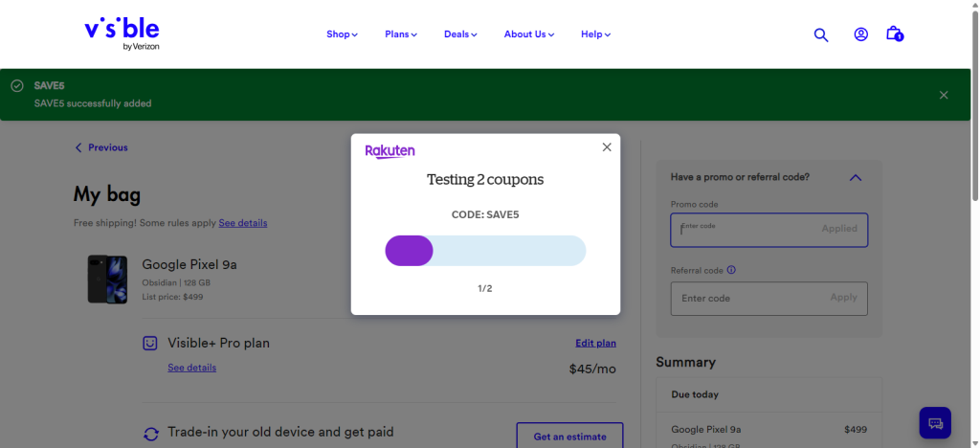Focus the Referral code input field

tap(768, 299)
